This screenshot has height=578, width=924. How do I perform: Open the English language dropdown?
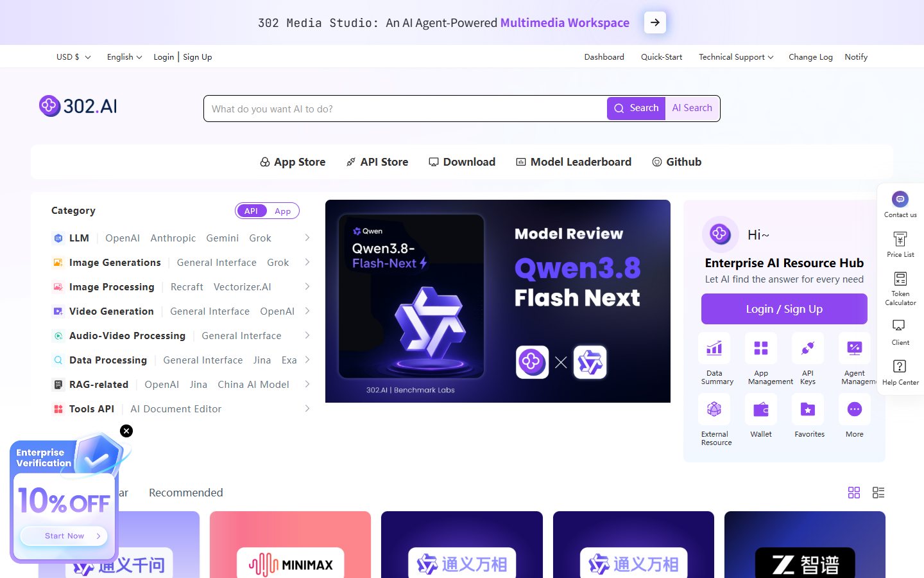click(x=124, y=57)
